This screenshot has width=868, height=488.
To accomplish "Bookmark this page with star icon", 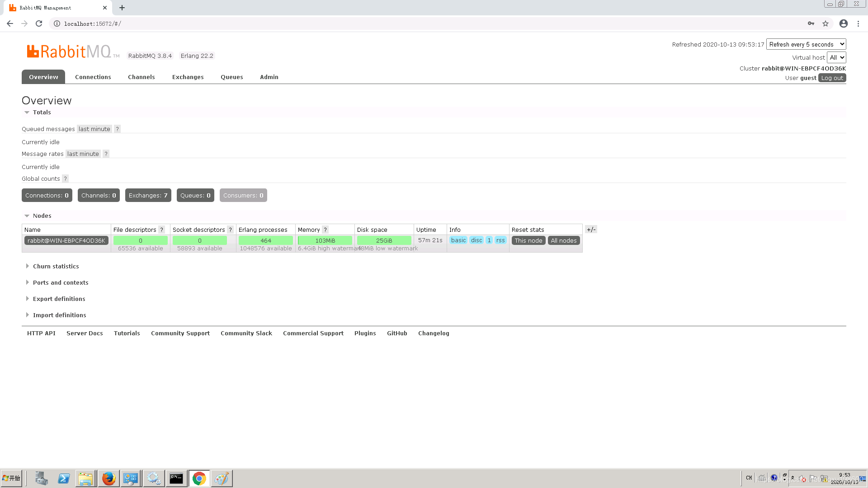I will coord(826,23).
